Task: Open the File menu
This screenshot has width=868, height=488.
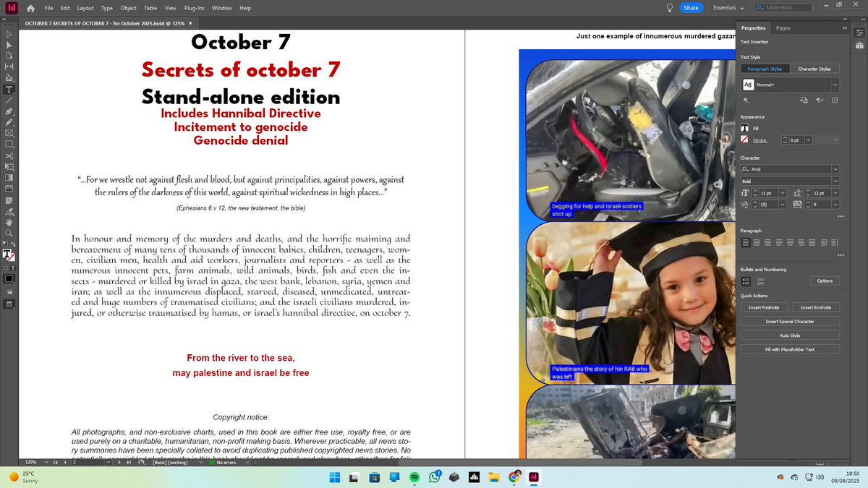Action: (x=48, y=8)
